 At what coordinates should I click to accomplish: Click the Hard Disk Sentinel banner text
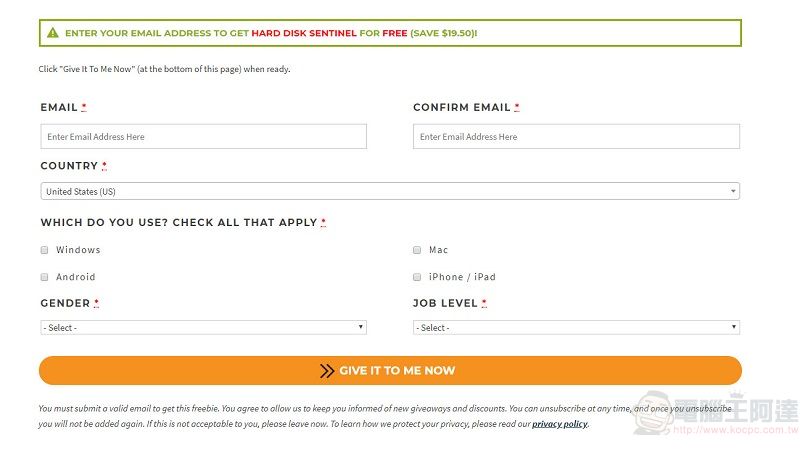tap(304, 33)
